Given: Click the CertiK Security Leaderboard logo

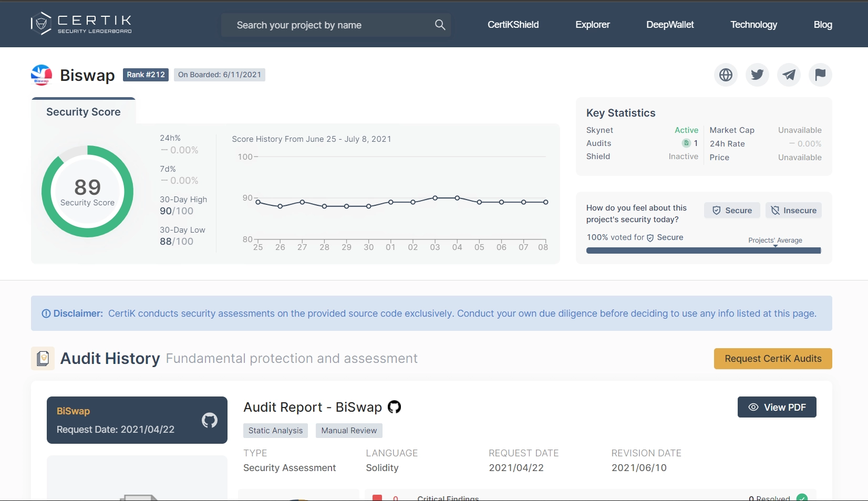Looking at the screenshot, I should click(x=81, y=24).
